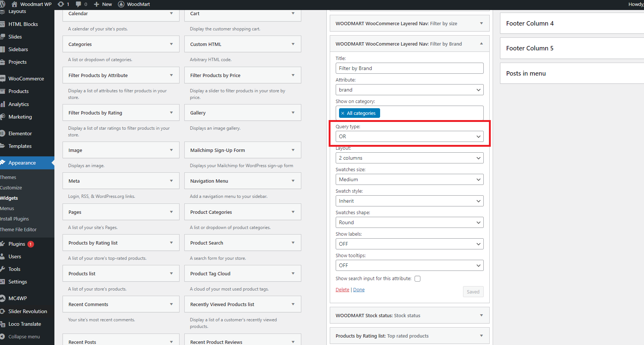Tick the Show search input checkbox
The height and width of the screenshot is (345, 644).
417,279
